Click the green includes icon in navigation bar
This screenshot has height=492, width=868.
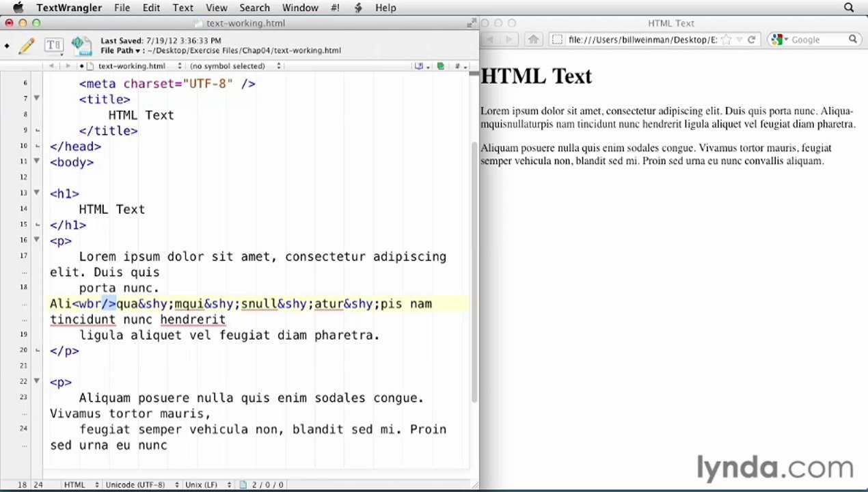pos(441,66)
